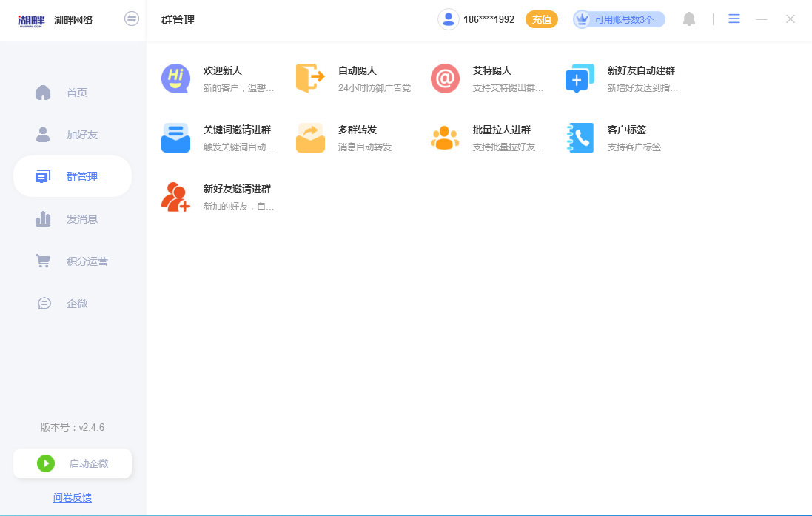The width and height of the screenshot is (812, 516).
Task: Collapse the sidebar with the top-left toggle
Action: pyautogui.click(x=132, y=19)
